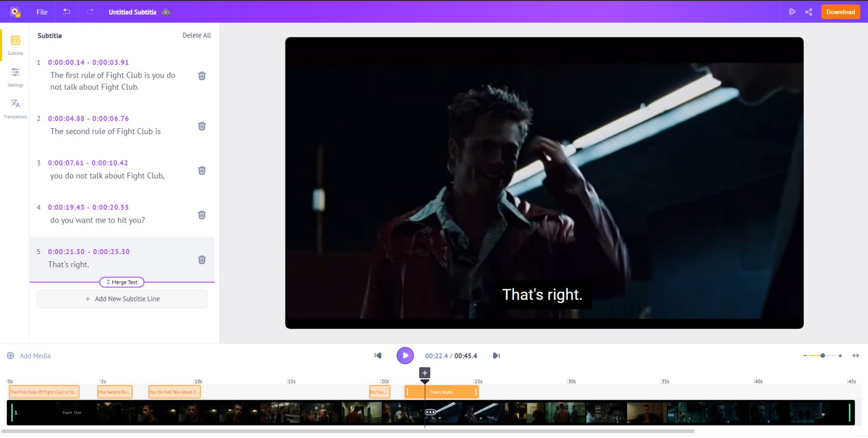This screenshot has width=868, height=438.
Task: Click the share icon in top bar
Action: (809, 12)
